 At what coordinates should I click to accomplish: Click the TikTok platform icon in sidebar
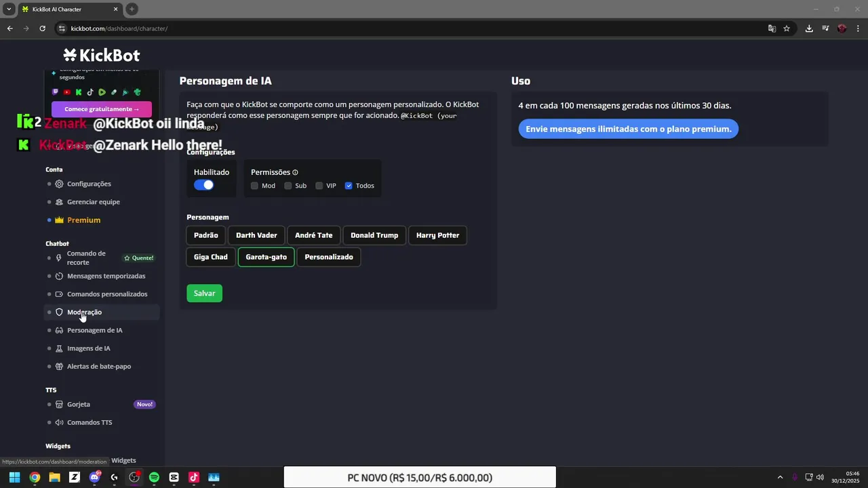pyautogui.click(x=90, y=92)
